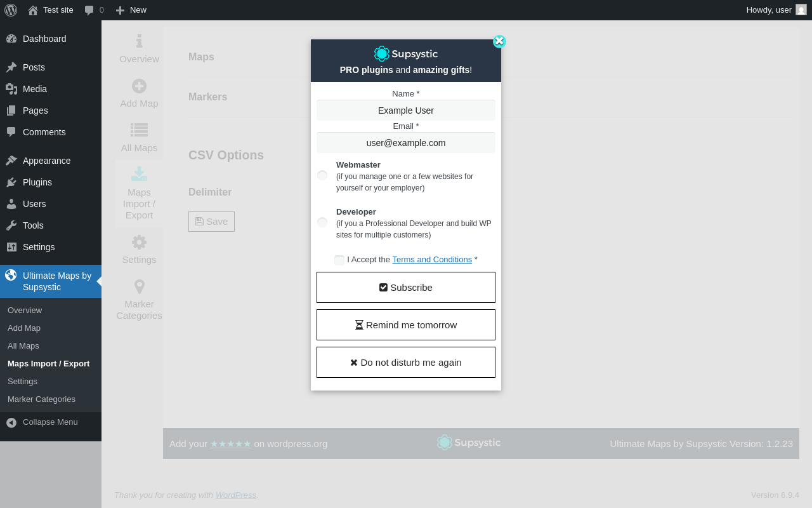Viewport: 812px width, 508px height.
Task: Click the user avatar in admin bar
Action: coord(801,10)
